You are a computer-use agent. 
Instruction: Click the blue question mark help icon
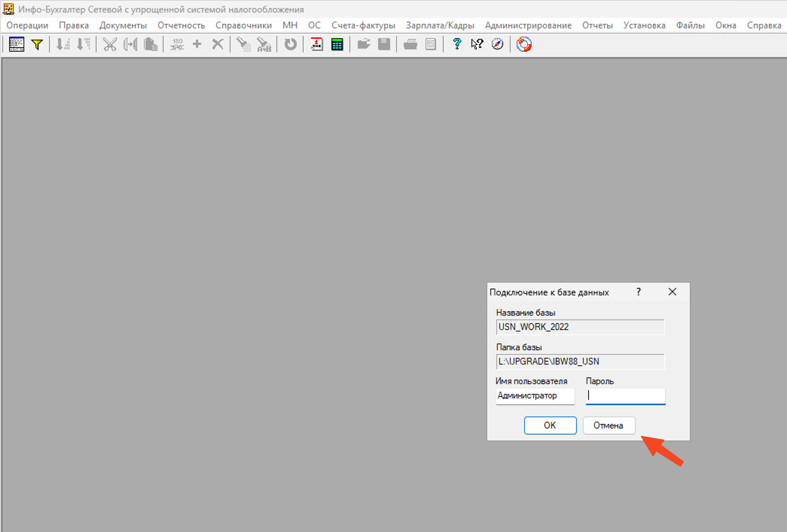457,45
